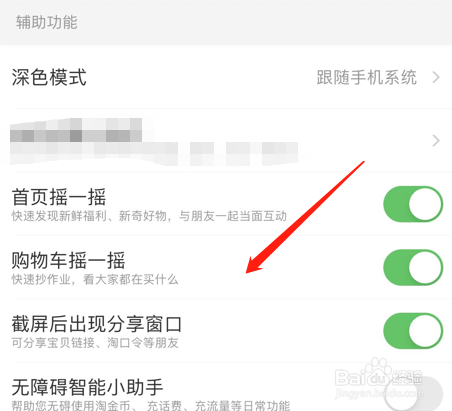Tap the 截屏后出现分享窗口 label

(97, 324)
